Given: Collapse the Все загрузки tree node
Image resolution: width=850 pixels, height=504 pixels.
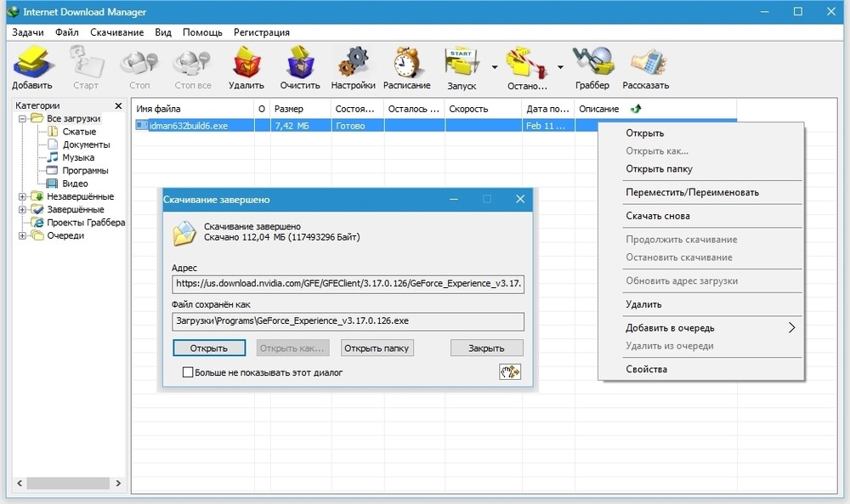Looking at the screenshot, I should [22, 119].
